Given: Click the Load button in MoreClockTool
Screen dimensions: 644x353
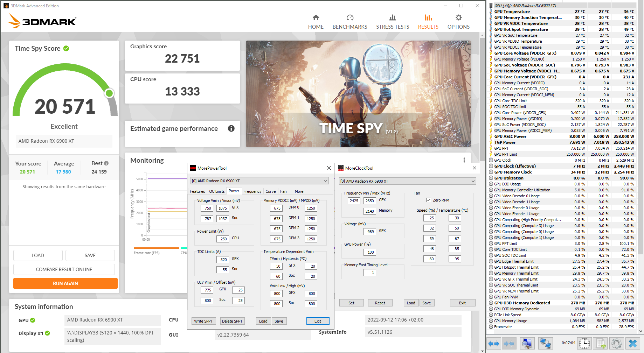Looking at the screenshot, I should 411,303.
